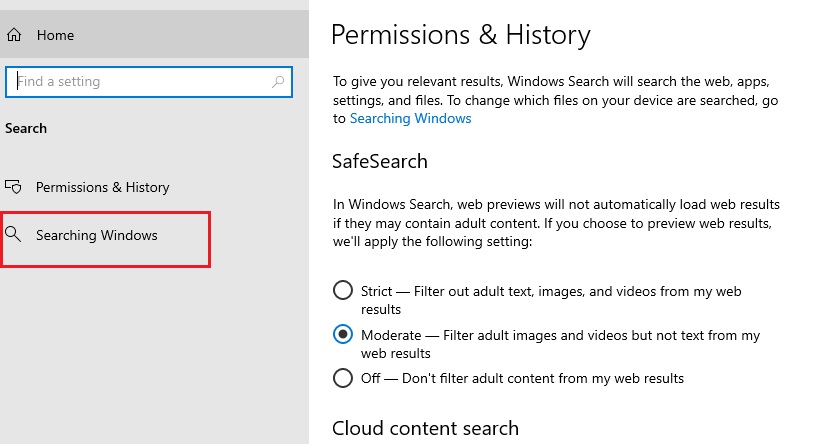The height and width of the screenshot is (444, 839).
Task: Click the 'Filter out adult text' description
Action: (551, 300)
